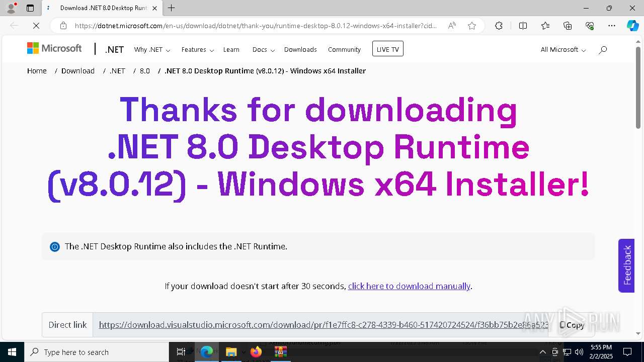Expand the All Microsoft menu
The image size is (644, 362).
coord(563,49)
